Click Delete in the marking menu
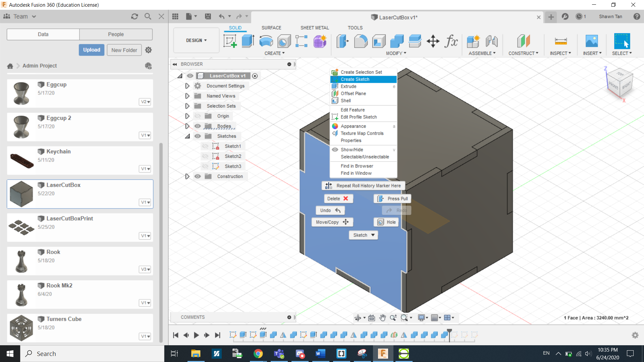The width and height of the screenshot is (644, 362). (x=338, y=198)
